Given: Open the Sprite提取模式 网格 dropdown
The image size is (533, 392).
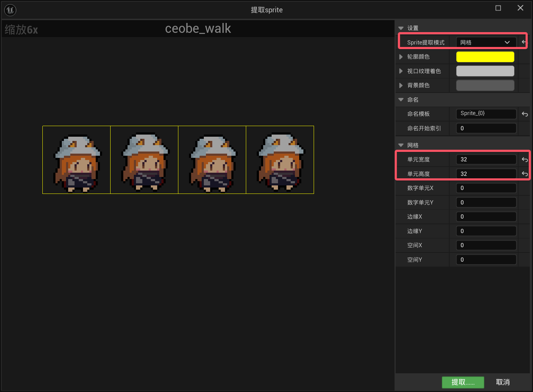Looking at the screenshot, I should point(486,42).
